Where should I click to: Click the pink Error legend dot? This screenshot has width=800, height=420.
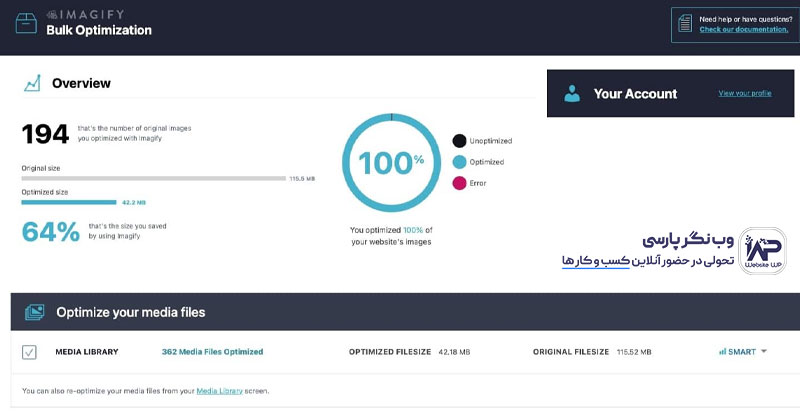(459, 183)
